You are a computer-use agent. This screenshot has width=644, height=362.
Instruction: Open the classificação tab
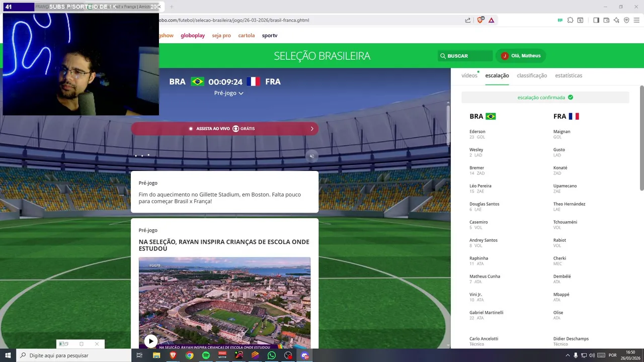[x=532, y=75]
